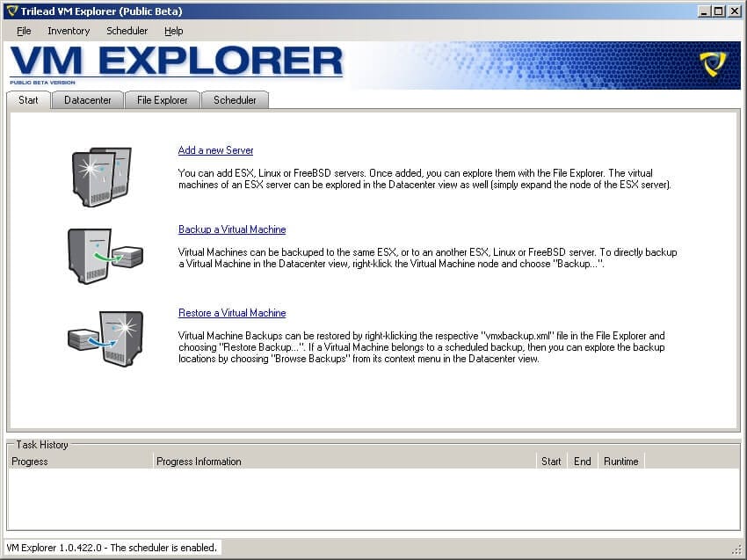Open the Help menu
This screenshot has width=747, height=560.
click(173, 31)
